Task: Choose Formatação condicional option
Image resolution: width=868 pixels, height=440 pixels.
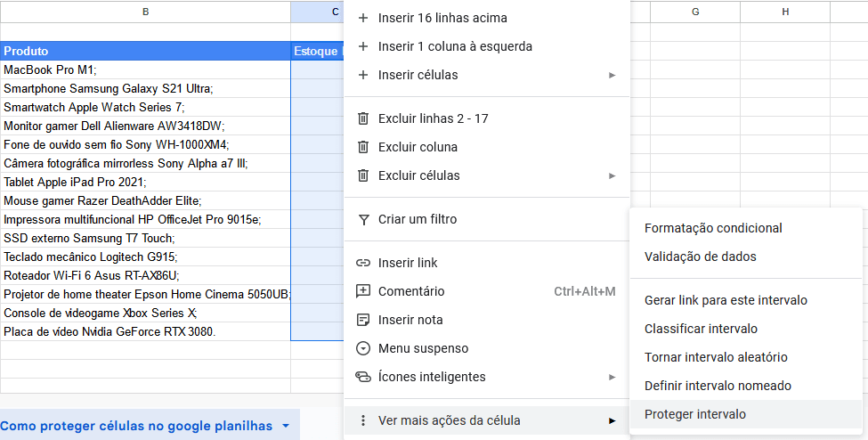Action: (x=712, y=228)
